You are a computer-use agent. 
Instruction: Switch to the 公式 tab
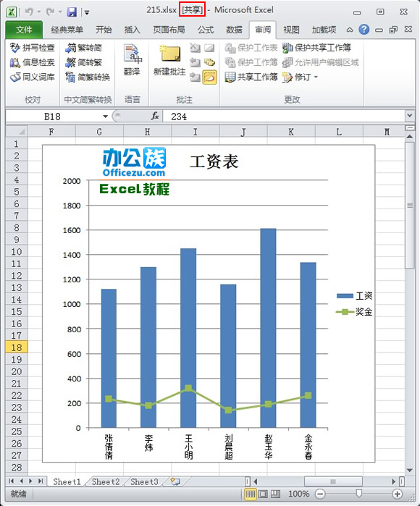(206, 30)
